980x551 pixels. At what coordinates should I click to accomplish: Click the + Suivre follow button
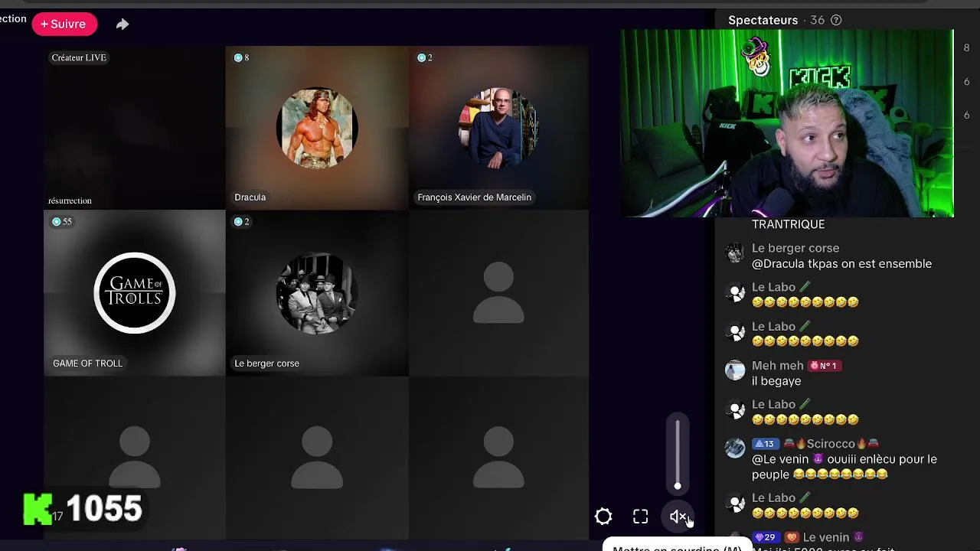(64, 24)
